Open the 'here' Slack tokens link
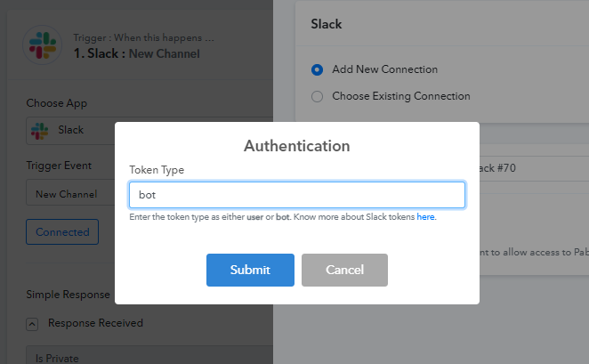The width and height of the screenshot is (589, 364). click(425, 217)
